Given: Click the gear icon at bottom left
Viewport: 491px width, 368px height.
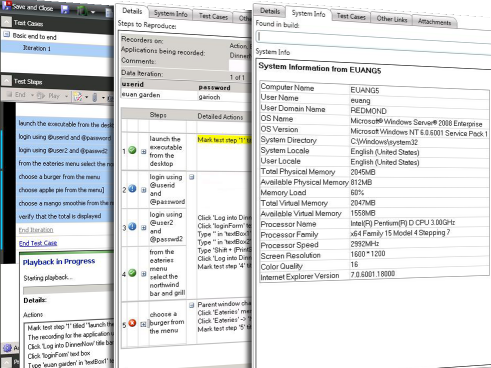Looking at the screenshot, I should pyautogui.click(x=7, y=348).
